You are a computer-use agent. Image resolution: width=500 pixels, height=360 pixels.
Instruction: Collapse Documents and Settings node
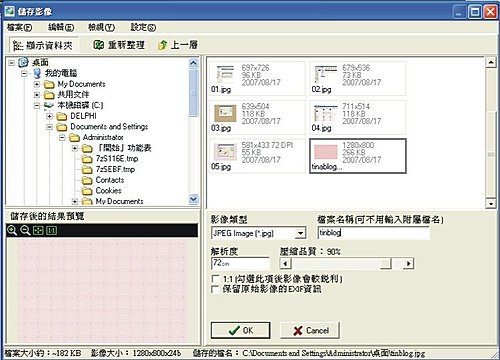click(50, 127)
